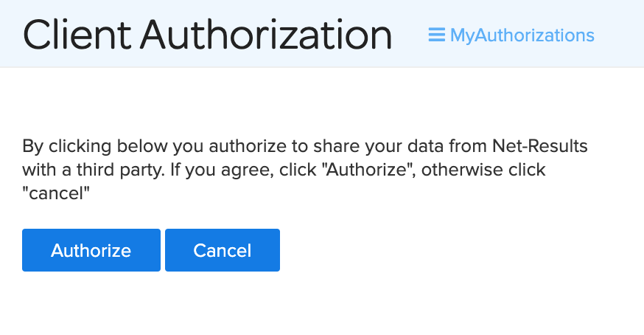Decline data sharing via the Cancel button
Viewport: 644px width, 335px height.
click(x=223, y=250)
